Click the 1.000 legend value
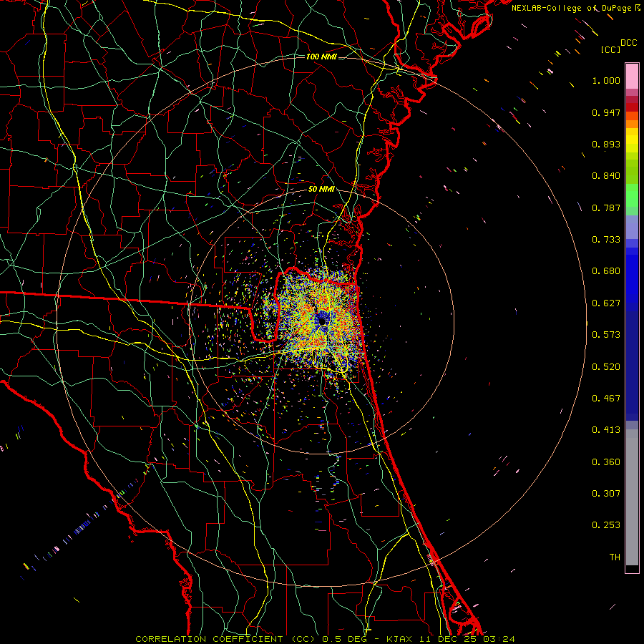 (606, 80)
